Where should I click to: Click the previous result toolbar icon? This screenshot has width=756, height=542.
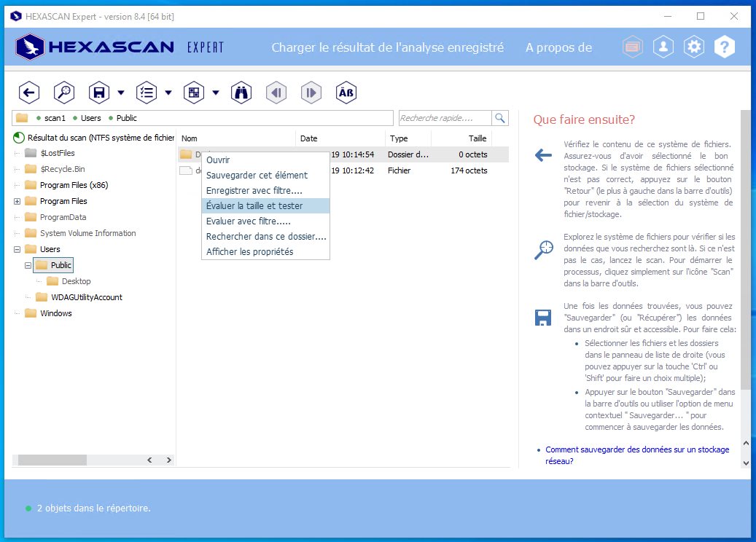coord(276,93)
